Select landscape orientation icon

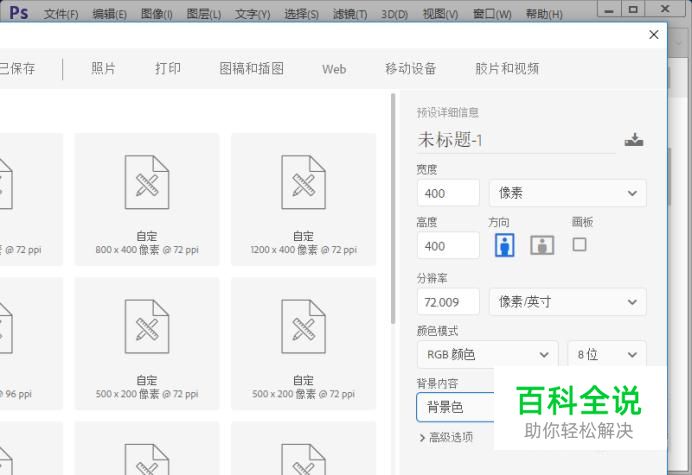tap(542, 245)
